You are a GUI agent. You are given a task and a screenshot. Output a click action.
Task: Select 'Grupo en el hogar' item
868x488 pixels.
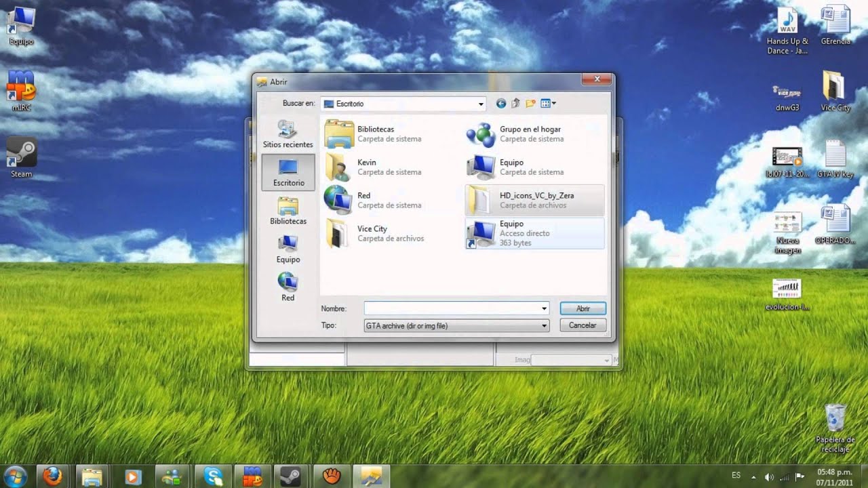coord(529,134)
